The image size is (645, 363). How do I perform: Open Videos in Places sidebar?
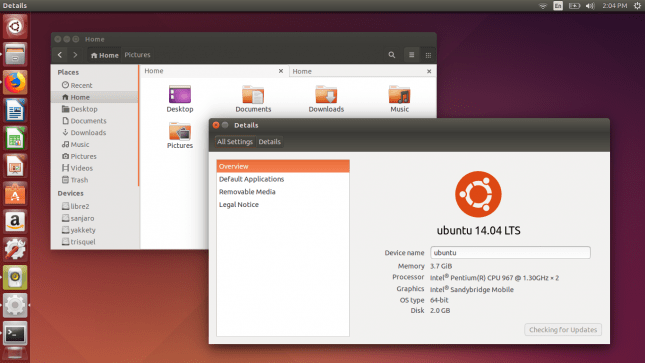click(95, 168)
